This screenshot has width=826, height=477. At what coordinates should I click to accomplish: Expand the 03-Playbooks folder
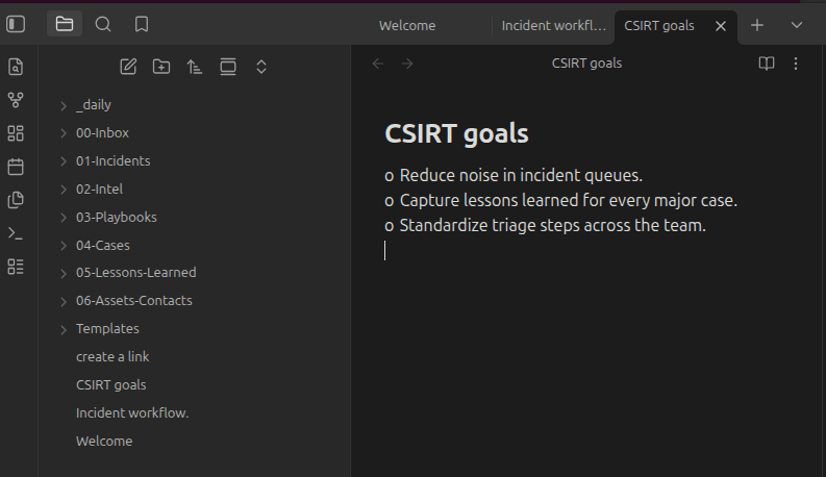coord(64,218)
